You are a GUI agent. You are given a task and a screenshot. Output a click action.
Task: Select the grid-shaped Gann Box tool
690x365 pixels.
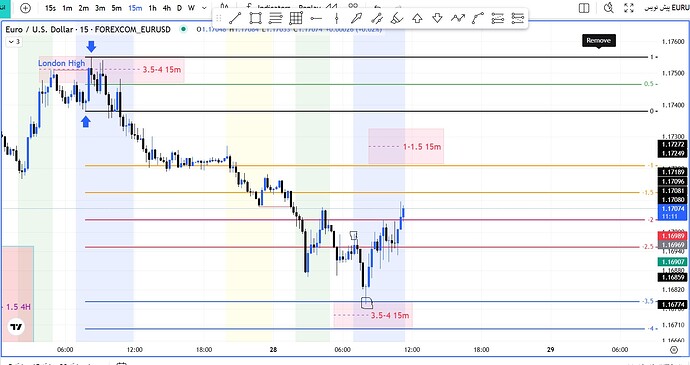click(x=296, y=18)
